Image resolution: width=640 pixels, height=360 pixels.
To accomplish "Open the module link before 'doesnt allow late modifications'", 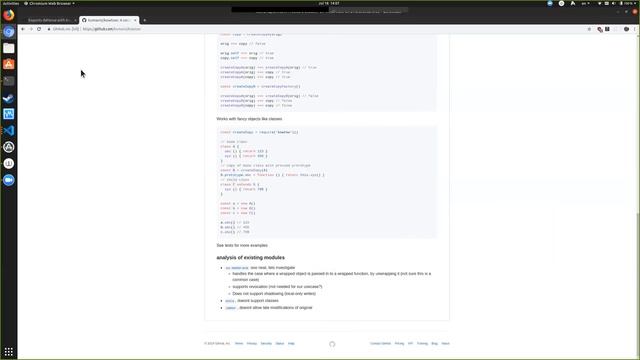I will (231, 308).
